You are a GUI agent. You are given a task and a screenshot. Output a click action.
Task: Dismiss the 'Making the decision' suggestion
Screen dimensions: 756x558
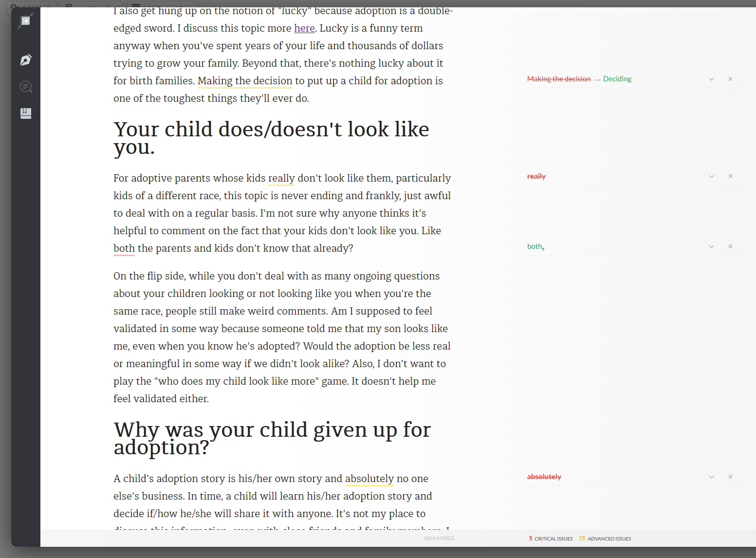[x=730, y=79]
